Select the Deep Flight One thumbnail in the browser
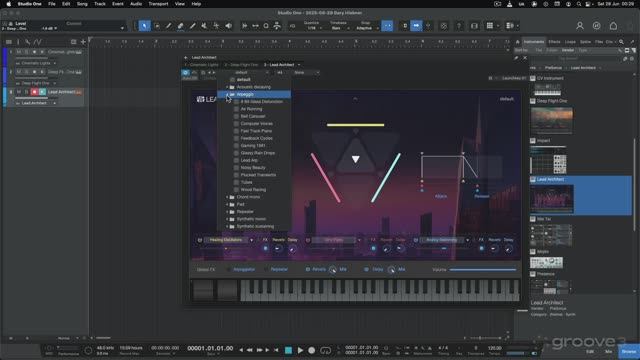This screenshot has height=360, width=640. coord(551,120)
